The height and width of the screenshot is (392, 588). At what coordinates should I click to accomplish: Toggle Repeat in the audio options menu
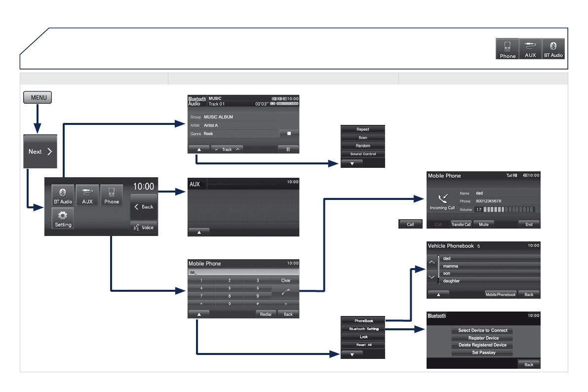pos(362,129)
